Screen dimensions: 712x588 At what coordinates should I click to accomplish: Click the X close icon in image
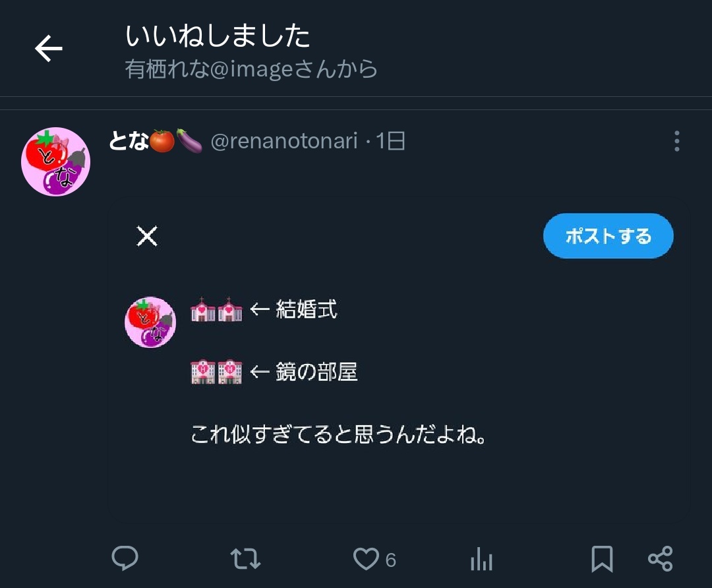147,236
